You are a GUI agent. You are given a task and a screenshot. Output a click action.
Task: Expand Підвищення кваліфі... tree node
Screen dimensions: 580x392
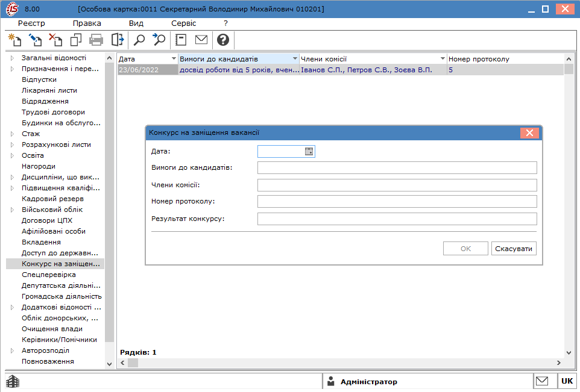pos(12,188)
